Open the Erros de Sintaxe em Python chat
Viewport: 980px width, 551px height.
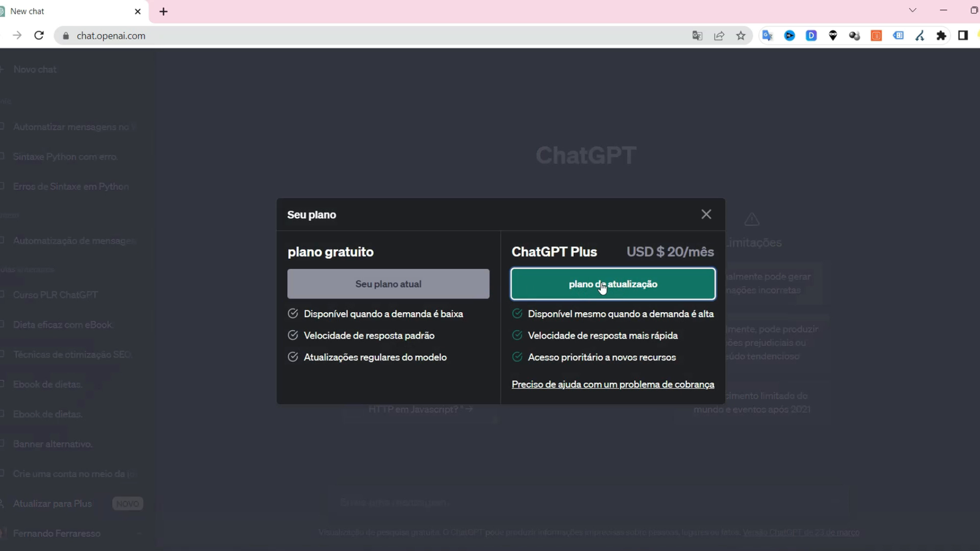[71, 187]
